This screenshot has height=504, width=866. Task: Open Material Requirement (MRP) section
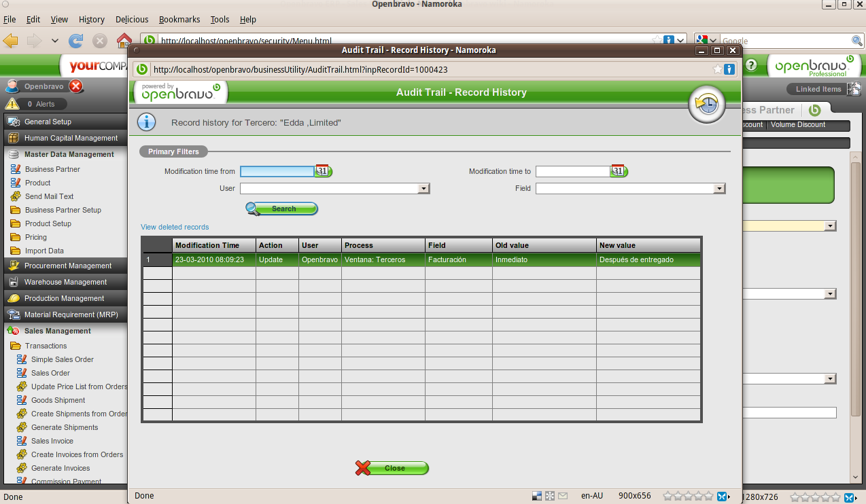65,314
